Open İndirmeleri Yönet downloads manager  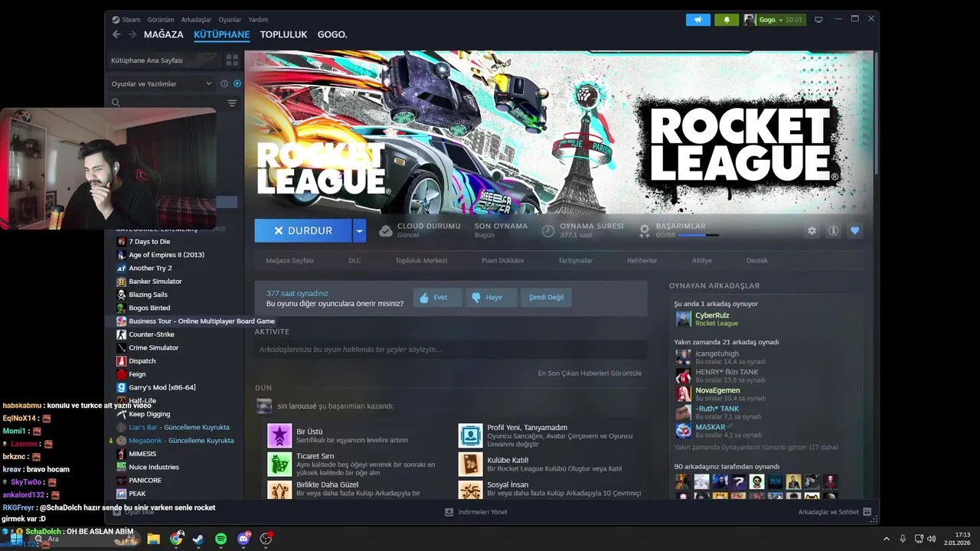[x=475, y=512]
